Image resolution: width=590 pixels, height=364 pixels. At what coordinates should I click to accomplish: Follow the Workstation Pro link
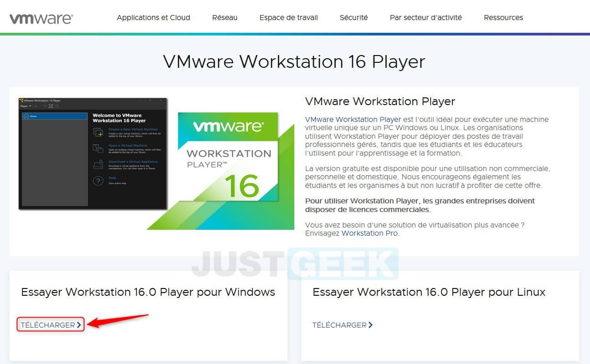click(x=370, y=233)
